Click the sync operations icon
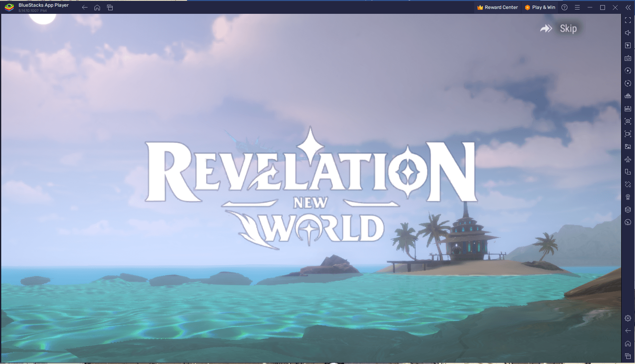This screenshot has width=635, height=364. 628,83
